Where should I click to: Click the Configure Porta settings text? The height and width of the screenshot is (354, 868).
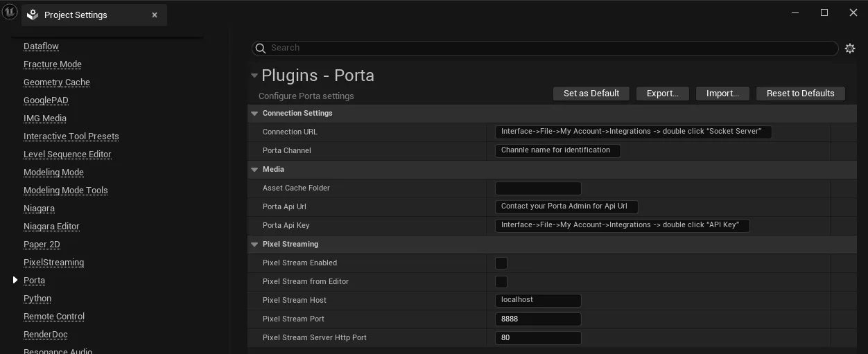[x=306, y=96]
